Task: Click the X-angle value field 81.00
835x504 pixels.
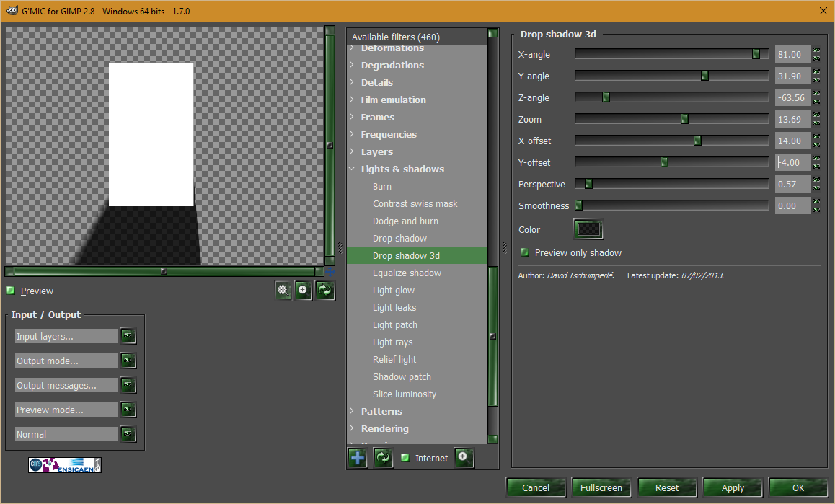Action: 792,54
